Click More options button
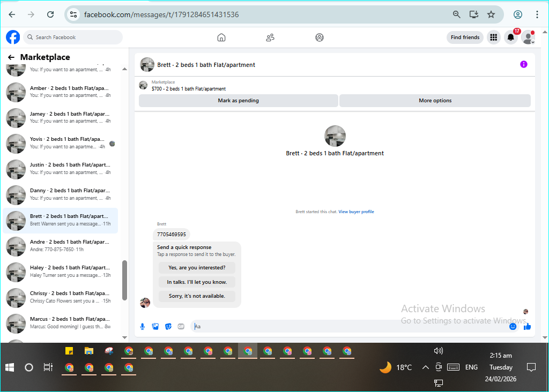549x392 pixels. coord(435,100)
